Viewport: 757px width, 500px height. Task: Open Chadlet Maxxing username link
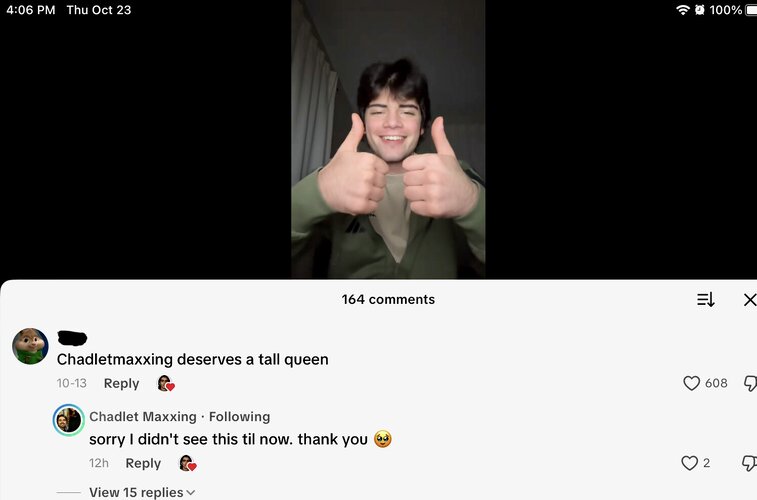coord(143,417)
